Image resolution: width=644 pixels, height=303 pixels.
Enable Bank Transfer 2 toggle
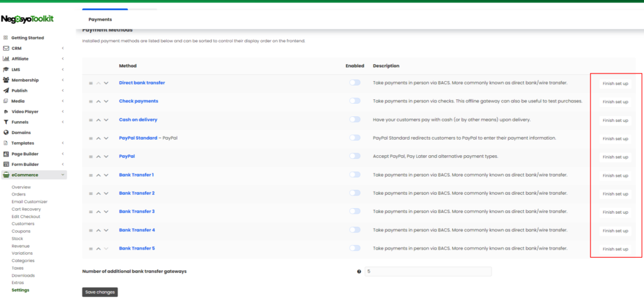coord(355,193)
